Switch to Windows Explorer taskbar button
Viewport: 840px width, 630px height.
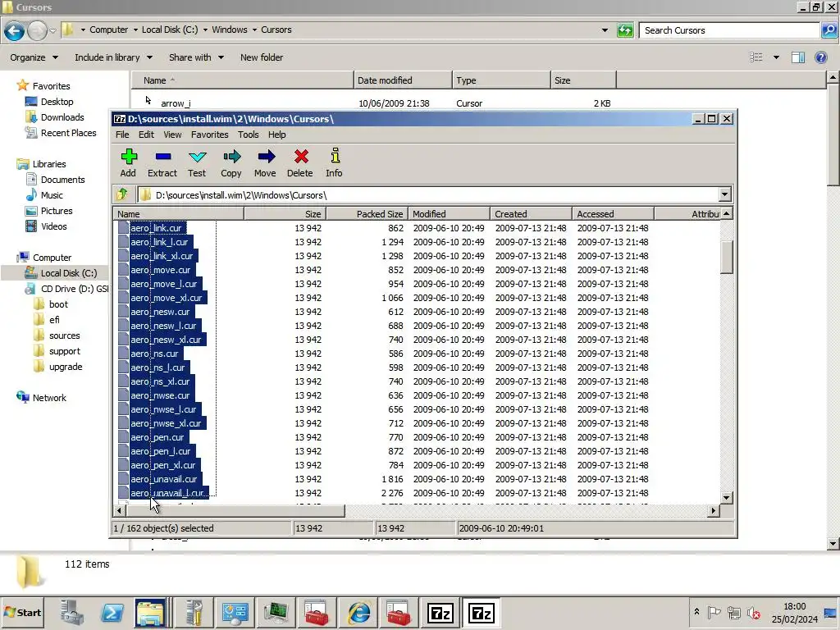point(151,612)
